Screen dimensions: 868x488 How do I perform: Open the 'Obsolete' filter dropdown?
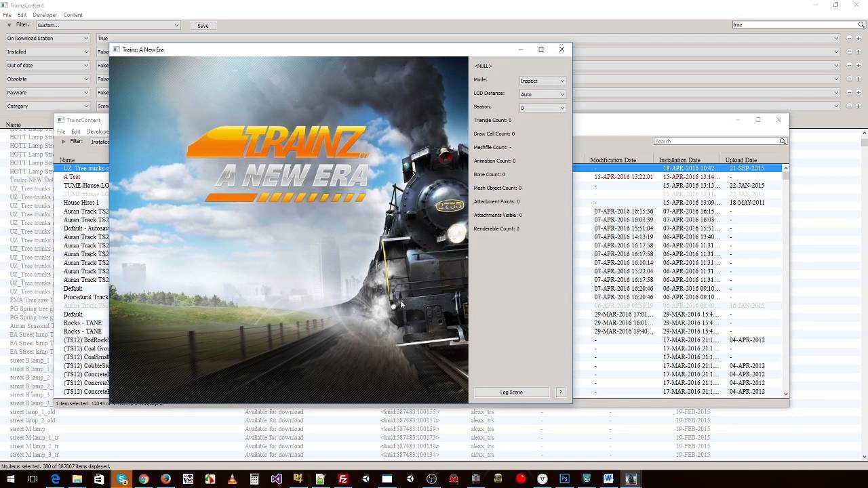(47, 79)
